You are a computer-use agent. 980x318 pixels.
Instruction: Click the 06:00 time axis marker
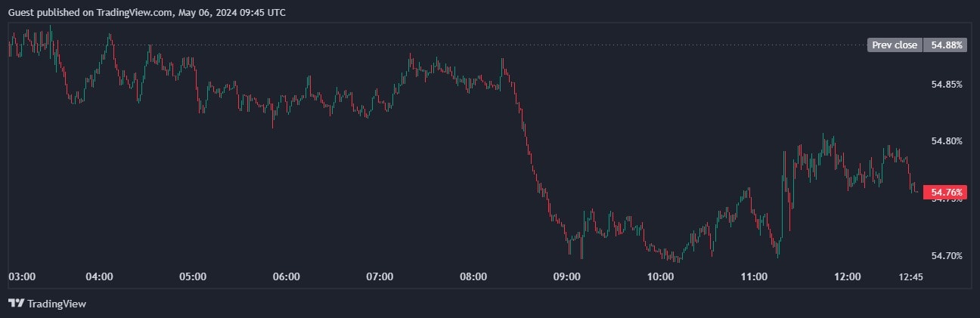pyautogui.click(x=287, y=277)
